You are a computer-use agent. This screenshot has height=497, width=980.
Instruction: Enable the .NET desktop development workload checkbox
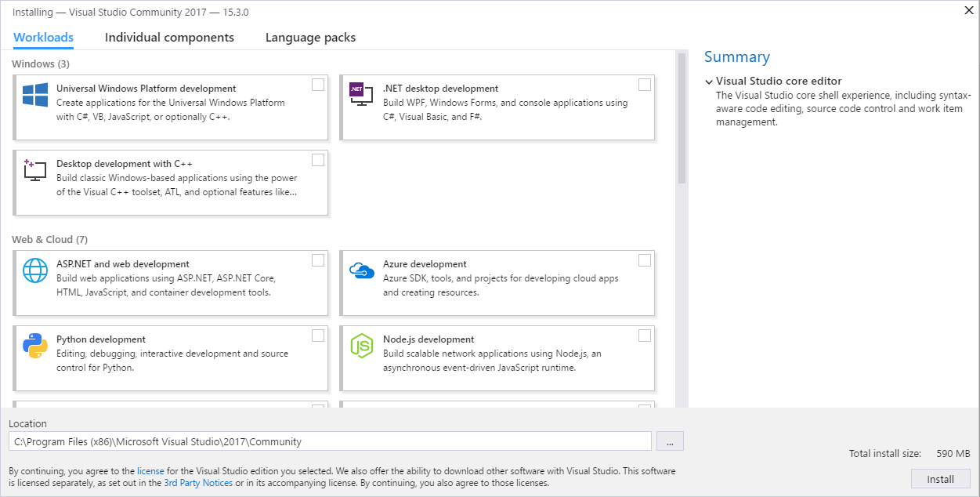point(644,85)
